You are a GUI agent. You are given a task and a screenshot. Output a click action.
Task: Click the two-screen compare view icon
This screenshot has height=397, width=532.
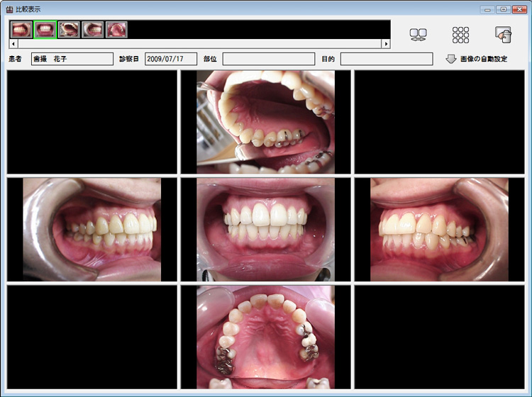pyautogui.click(x=418, y=35)
